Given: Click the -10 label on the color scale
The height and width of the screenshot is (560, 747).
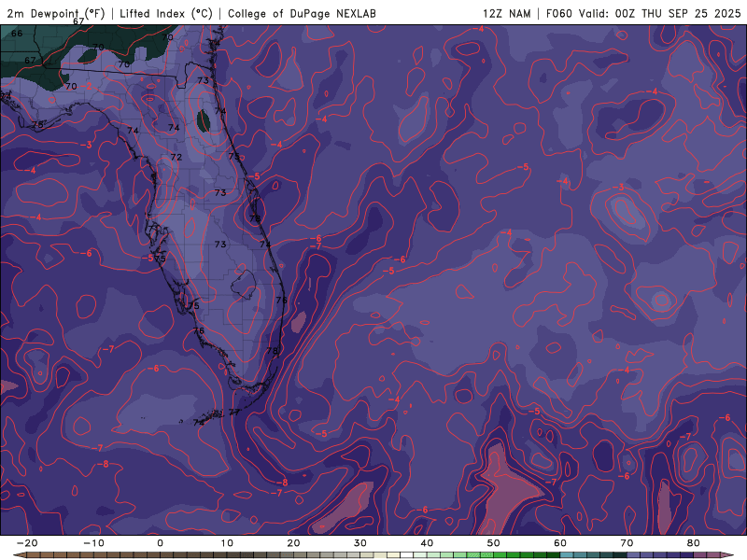Looking at the screenshot, I should [93, 543].
